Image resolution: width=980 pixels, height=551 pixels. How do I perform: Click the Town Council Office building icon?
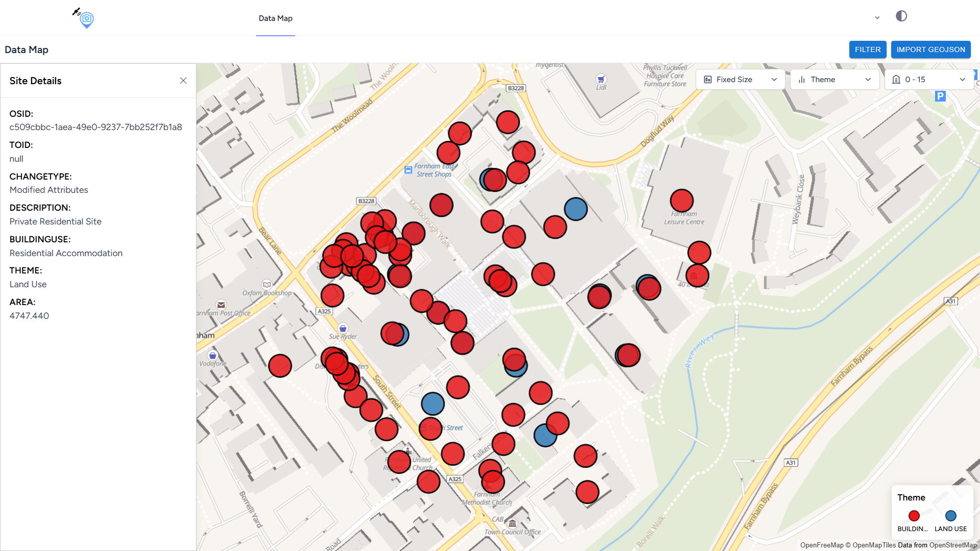512,523
